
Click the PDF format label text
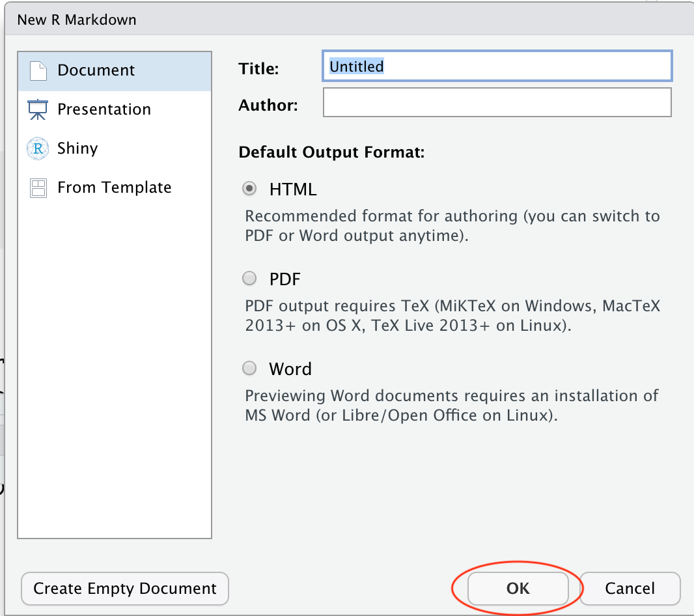click(285, 279)
